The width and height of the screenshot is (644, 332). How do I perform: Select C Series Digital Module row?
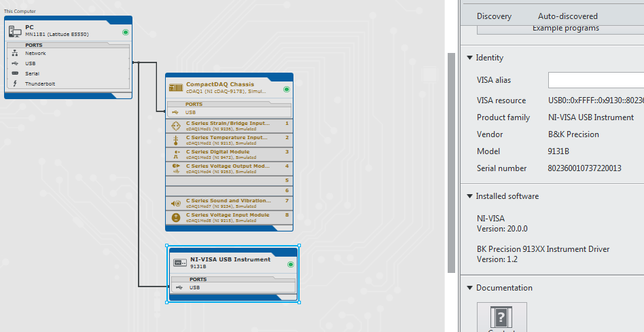point(229,154)
